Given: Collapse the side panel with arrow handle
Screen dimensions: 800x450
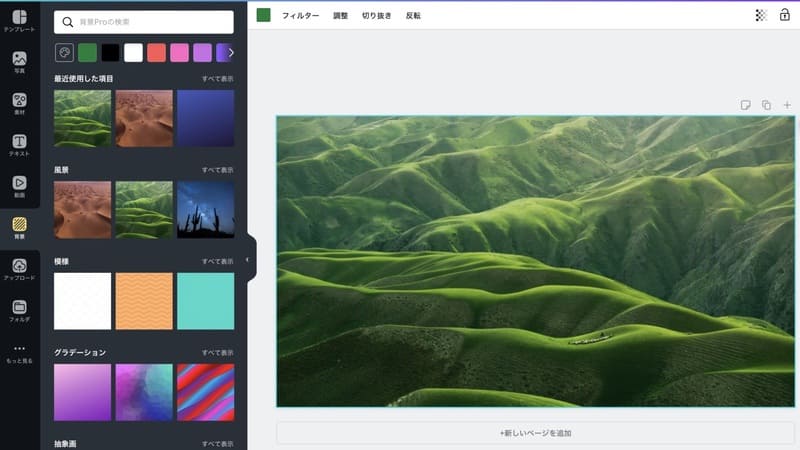Looking at the screenshot, I should point(248,260).
